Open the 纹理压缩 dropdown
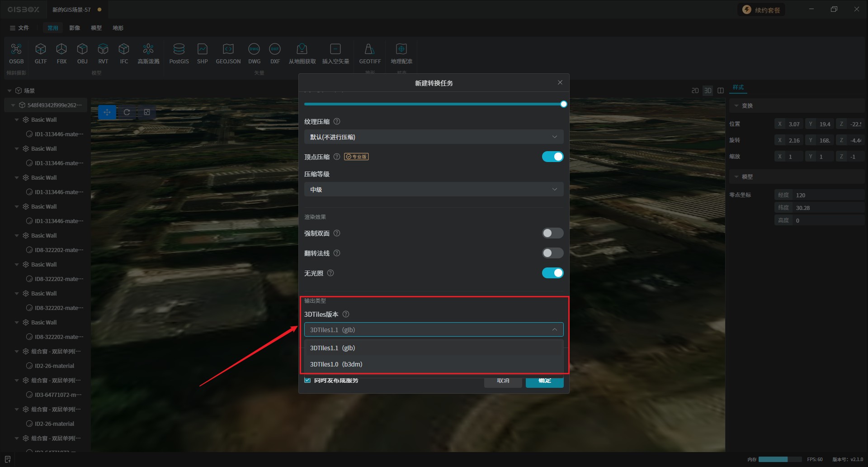The height and width of the screenshot is (467, 868). pos(433,137)
